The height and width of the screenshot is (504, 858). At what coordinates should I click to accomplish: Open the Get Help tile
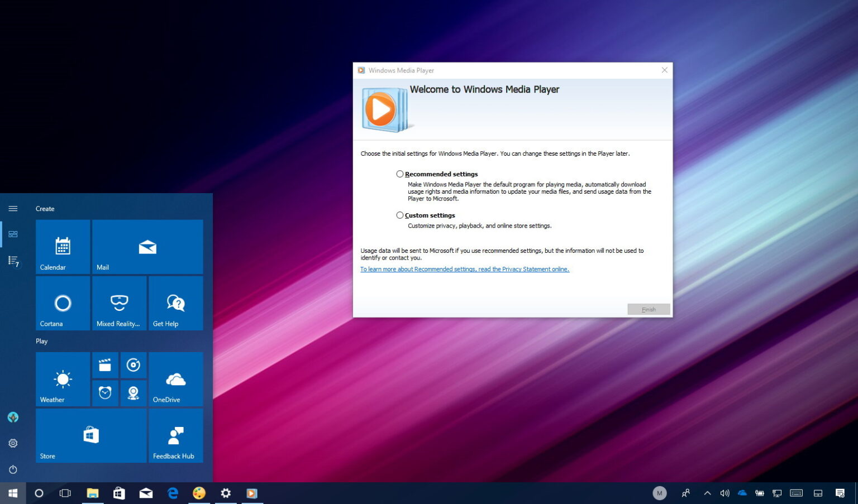click(x=175, y=303)
